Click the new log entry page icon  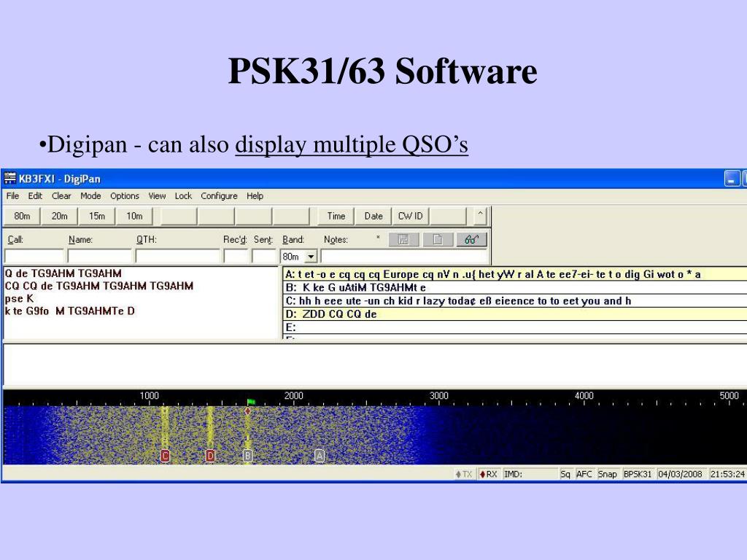pyautogui.click(x=438, y=239)
